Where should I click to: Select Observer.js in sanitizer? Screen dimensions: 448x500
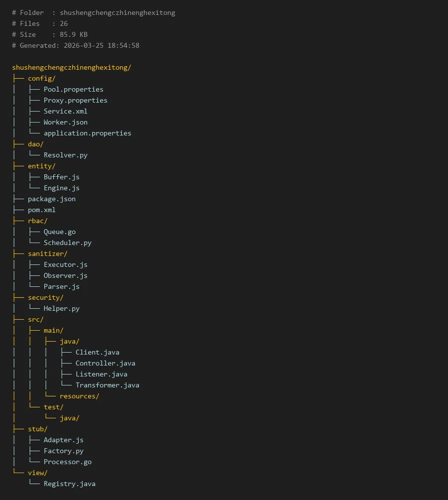point(65,275)
